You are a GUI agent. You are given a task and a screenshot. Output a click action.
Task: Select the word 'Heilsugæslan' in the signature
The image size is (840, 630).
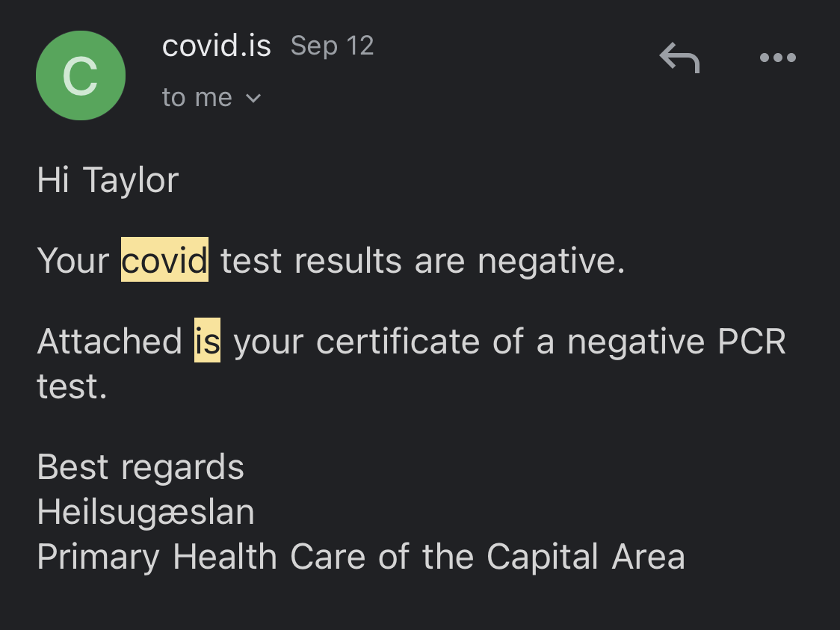tap(146, 513)
